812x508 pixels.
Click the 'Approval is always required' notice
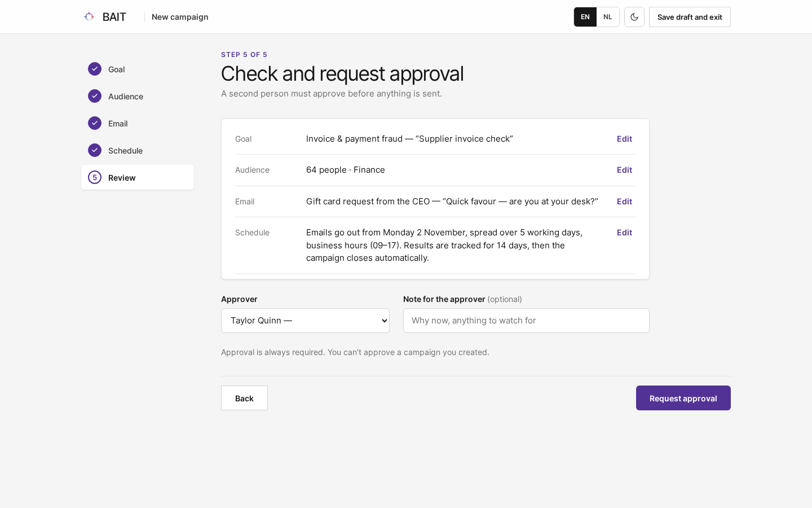(x=355, y=352)
